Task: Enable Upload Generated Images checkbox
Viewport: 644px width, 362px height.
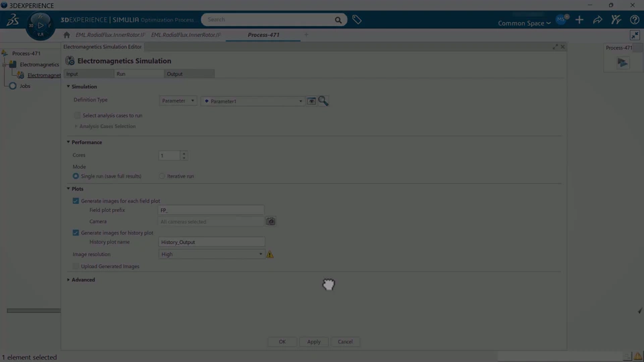Action: [x=76, y=266]
